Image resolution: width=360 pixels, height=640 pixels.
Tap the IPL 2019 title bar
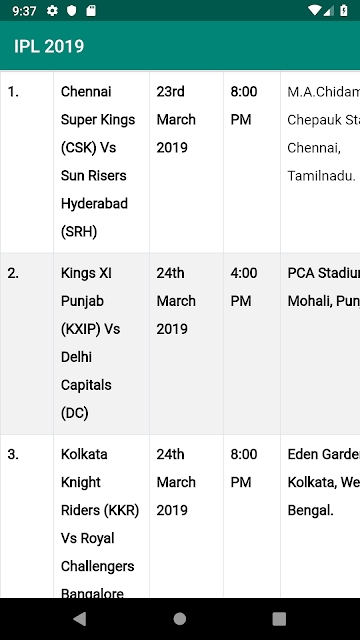(x=180, y=46)
